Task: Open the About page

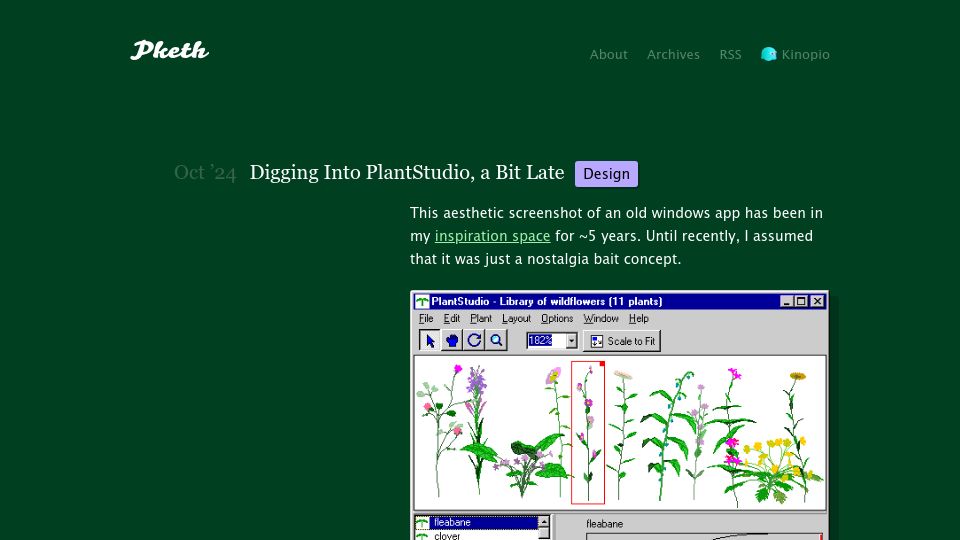Action: pyautogui.click(x=608, y=54)
